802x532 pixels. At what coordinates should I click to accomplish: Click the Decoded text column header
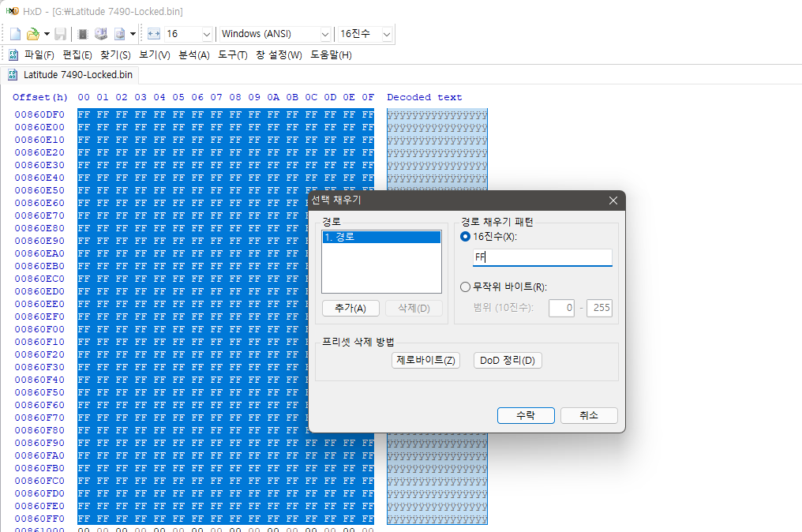coord(425,97)
